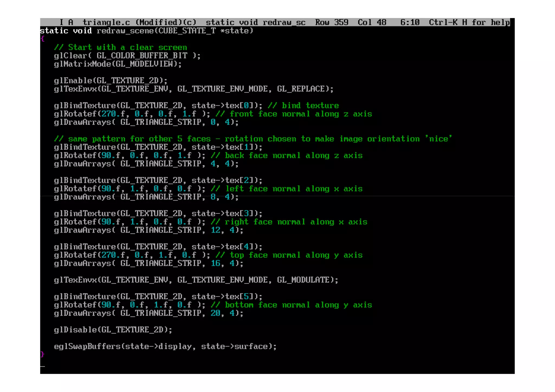Click the closing magenta brace

click(x=42, y=354)
